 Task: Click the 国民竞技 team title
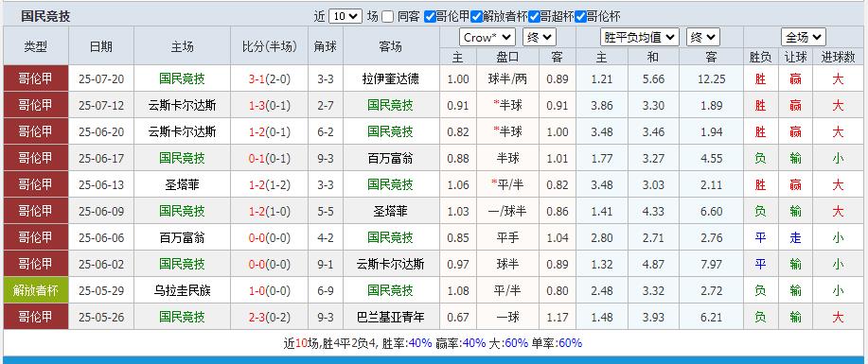(46, 17)
